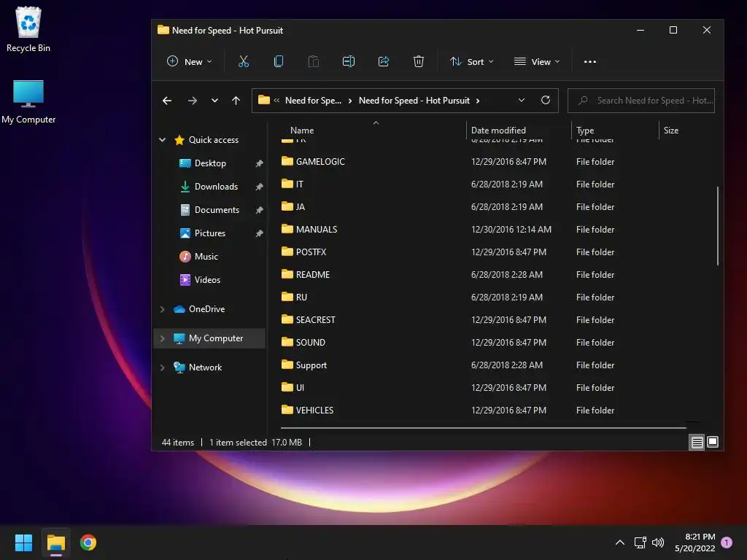Open the Sort options dropdown
Viewport: 747px width, 560px height.
point(472,61)
